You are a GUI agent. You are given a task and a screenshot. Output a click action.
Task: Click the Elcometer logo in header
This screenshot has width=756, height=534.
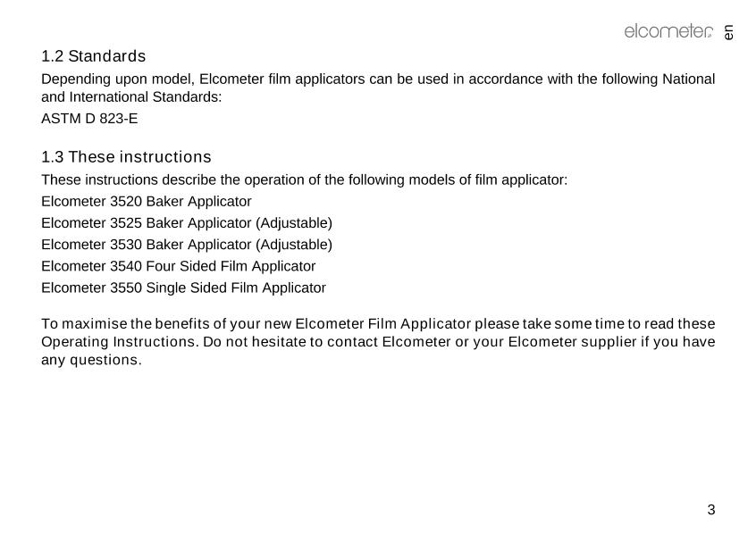668,32
